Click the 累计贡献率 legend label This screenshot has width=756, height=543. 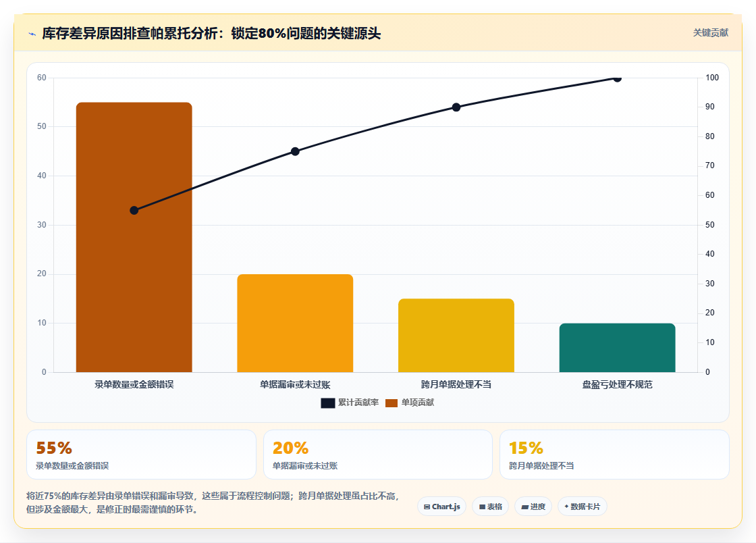pyautogui.click(x=358, y=403)
